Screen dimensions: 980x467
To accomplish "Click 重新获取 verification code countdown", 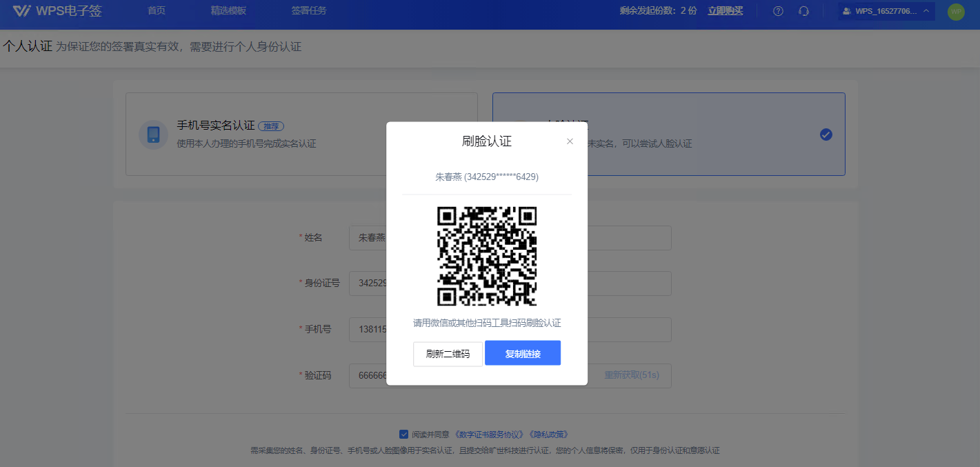I will 632,375.
